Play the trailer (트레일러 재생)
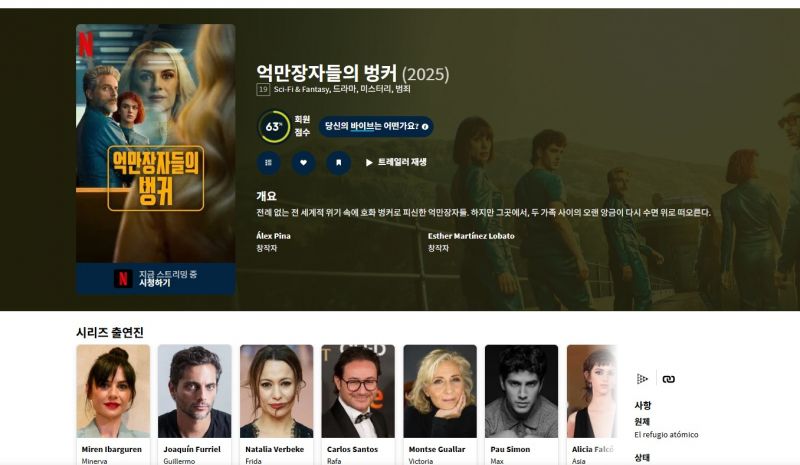The image size is (800, 465). [396, 162]
